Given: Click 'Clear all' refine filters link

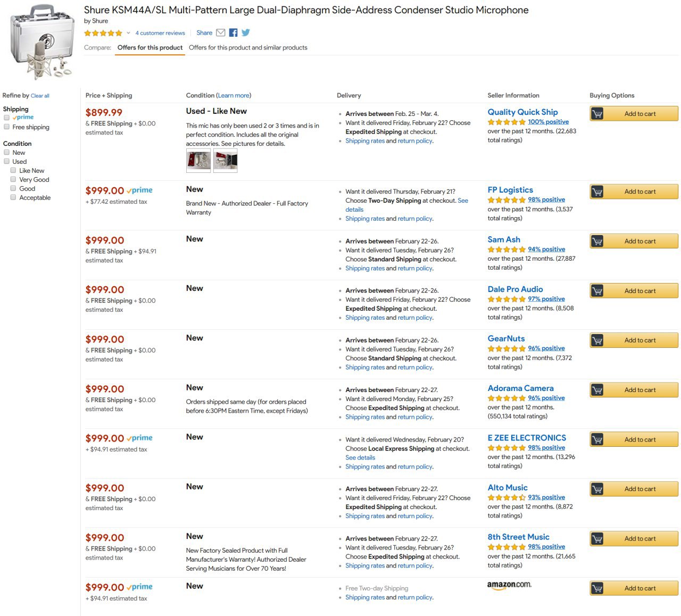Looking at the screenshot, I should tap(40, 96).
